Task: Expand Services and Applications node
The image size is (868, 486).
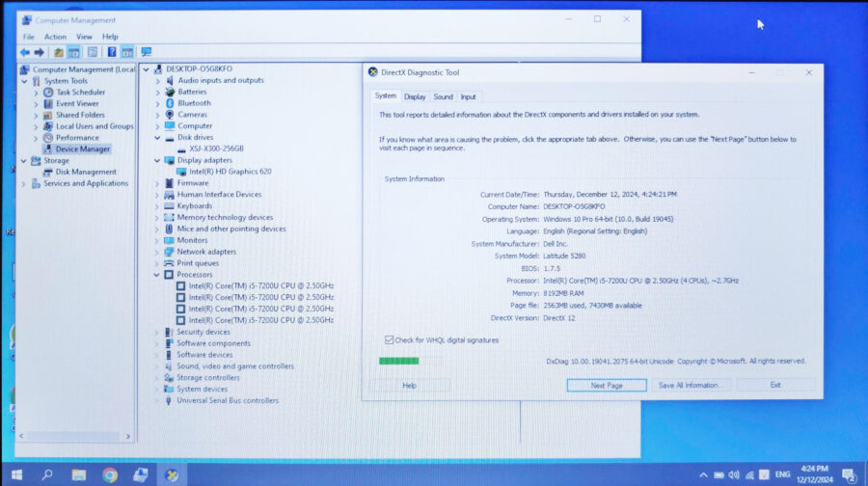Action: click(24, 184)
